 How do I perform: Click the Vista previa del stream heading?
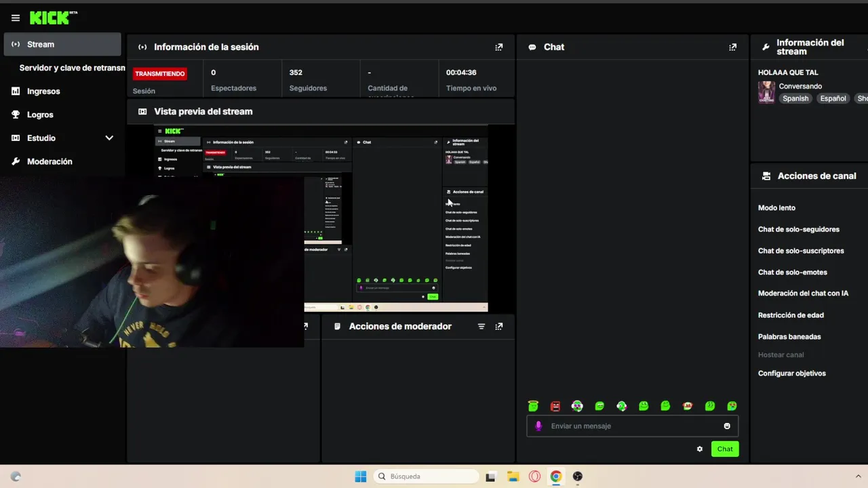[203, 112]
